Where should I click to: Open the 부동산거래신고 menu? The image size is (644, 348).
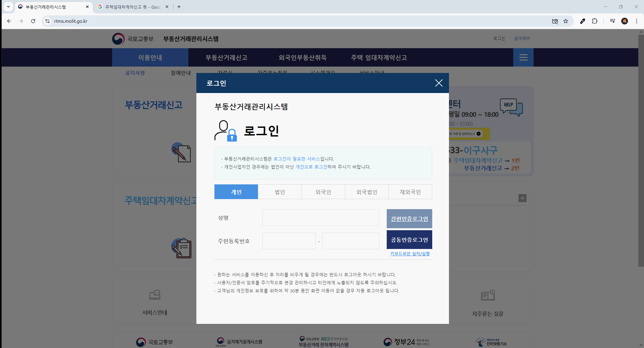tap(226, 57)
